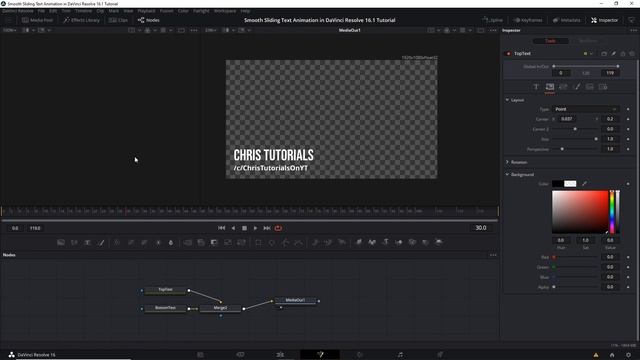
Task: Click the Size slider handle
Action: (596, 139)
